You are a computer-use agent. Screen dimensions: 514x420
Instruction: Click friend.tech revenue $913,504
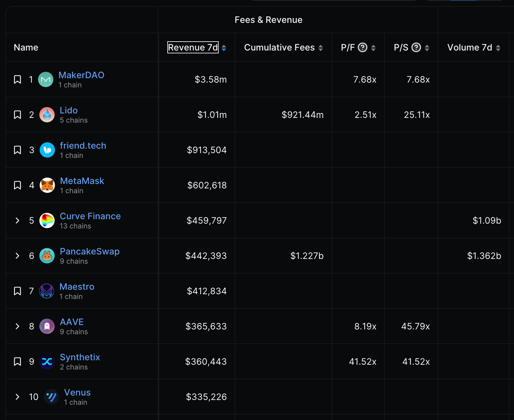[x=207, y=150]
